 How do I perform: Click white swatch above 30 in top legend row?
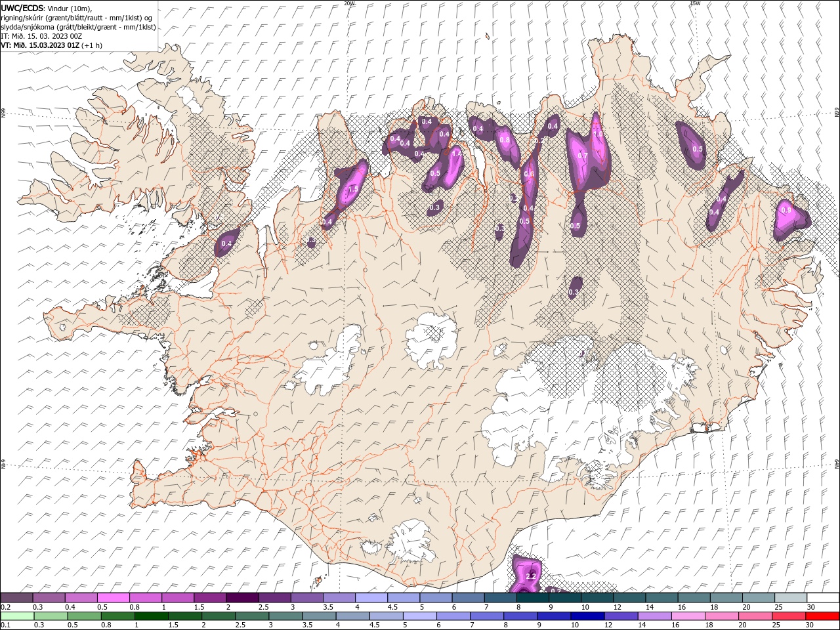(823, 598)
